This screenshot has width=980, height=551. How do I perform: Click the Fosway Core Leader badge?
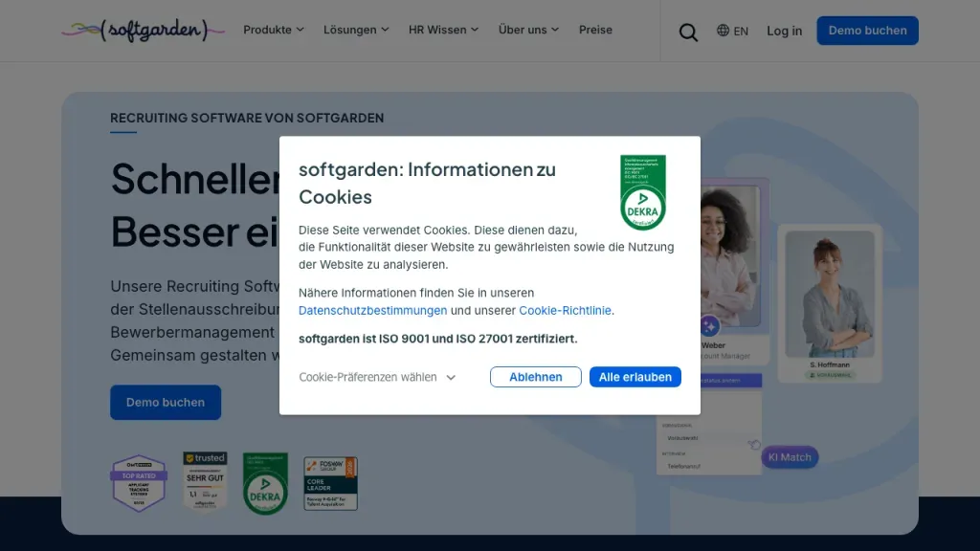[330, 483]
